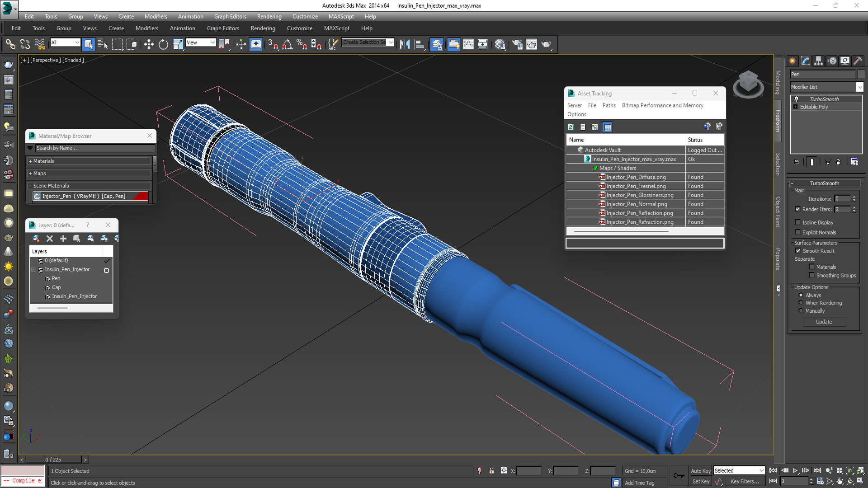This screenshot has width=868, height=488.
Task: Choose the Select and Scale tool
Action: [178, 44]
